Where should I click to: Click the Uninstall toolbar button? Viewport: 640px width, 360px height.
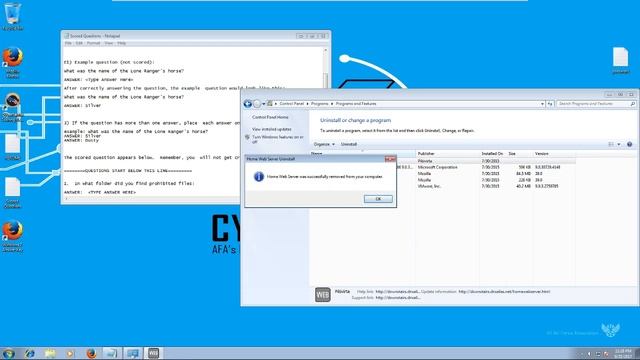(349, 144)
